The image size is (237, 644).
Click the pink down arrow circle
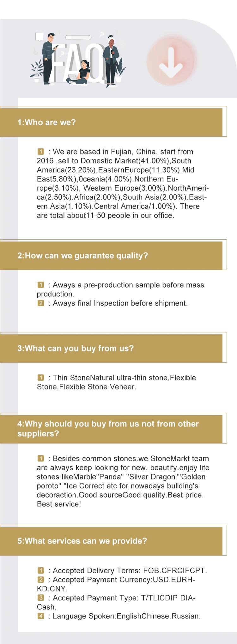pyautogui.click(x=171, y=62)
